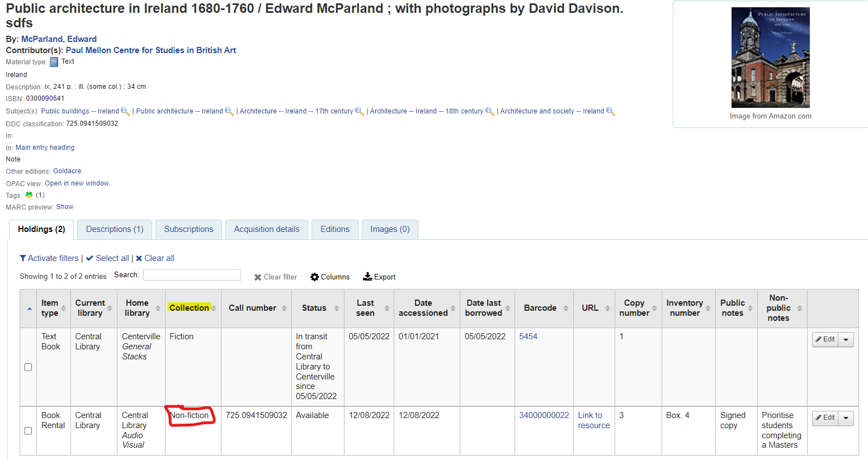Check the Book Rental item row checkbox
The image size is (868, 460).
pos(28,430)
